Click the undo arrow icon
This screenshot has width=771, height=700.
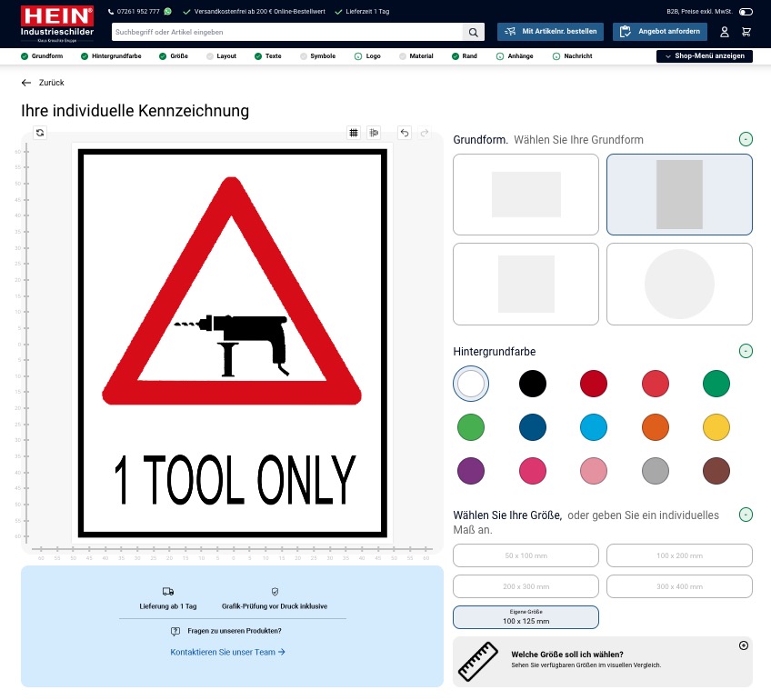coord(405,133)
